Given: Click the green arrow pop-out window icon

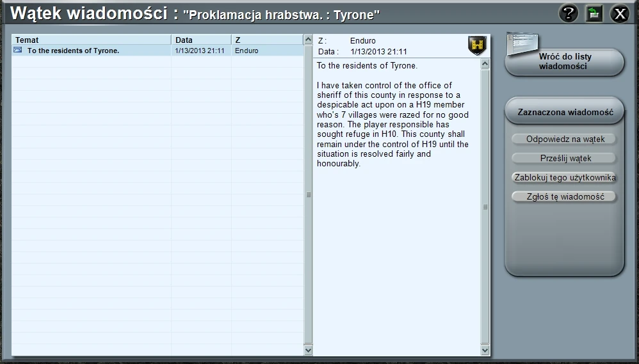Looking at the screenshot, I should (x=594, y=13).
